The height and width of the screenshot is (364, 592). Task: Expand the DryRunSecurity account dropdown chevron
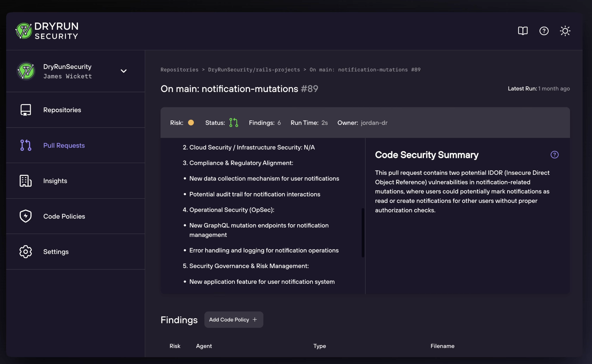124,71
